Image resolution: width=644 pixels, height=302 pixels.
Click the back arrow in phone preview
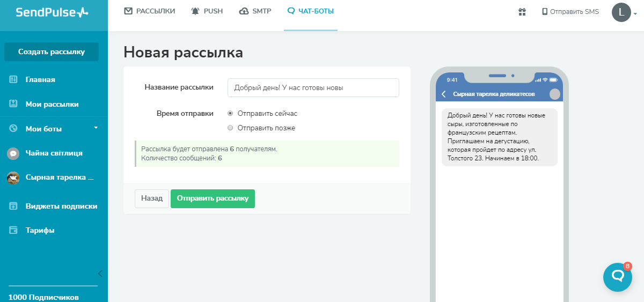point(444,94)
